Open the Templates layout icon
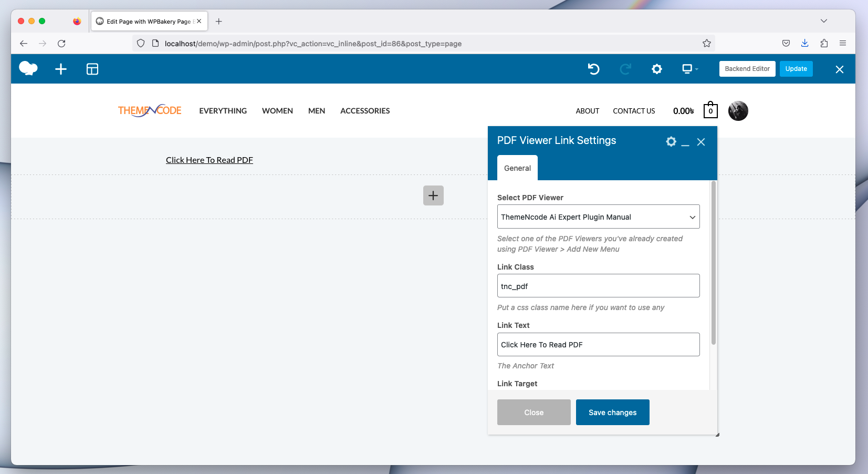 [x=92, y=69]
